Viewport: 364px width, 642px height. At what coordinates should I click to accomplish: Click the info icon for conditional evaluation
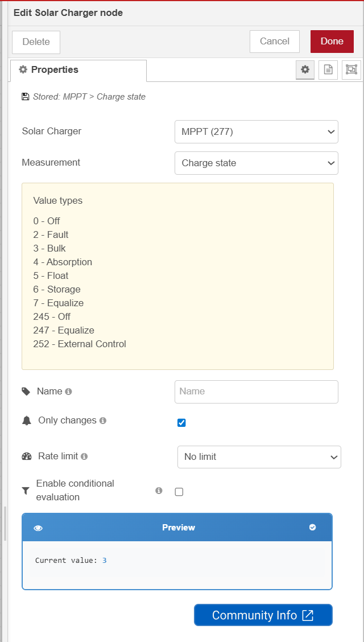[159, 491]
